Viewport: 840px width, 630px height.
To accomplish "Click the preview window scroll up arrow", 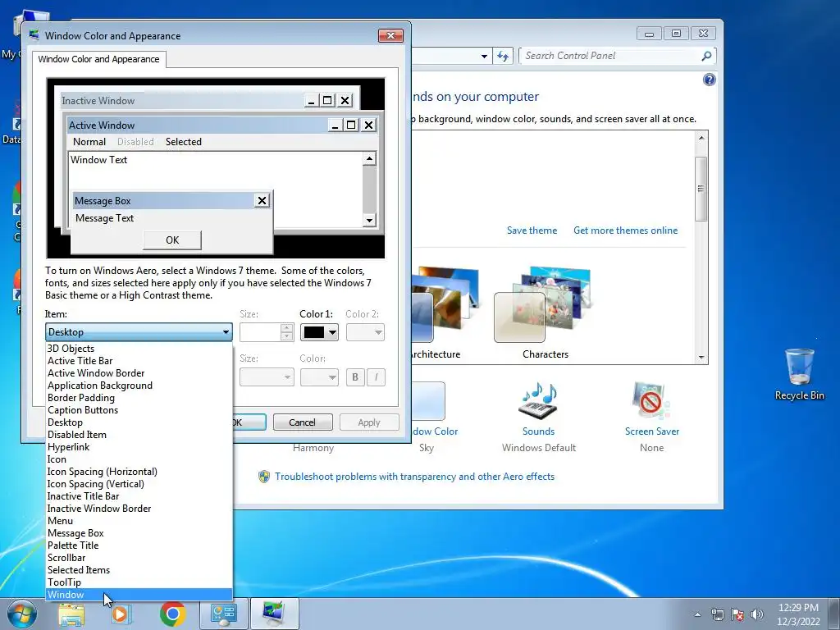I will 369,158.
